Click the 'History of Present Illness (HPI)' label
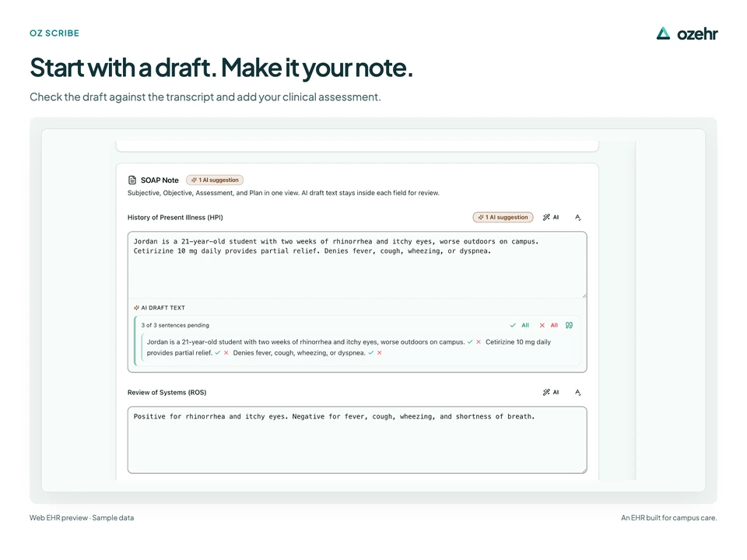The width and height of the screenshot is (747, 560). click(175, 217)
